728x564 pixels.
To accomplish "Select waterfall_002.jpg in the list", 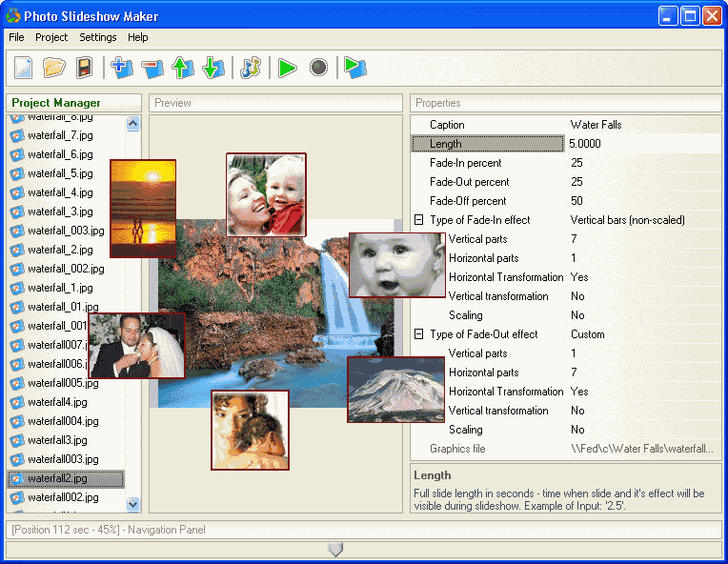I will [x=66, y=269].
